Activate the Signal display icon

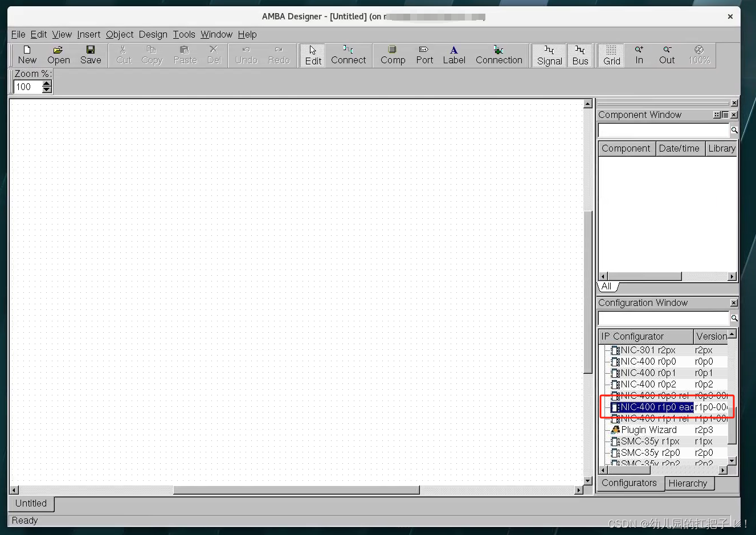[549, 55]
